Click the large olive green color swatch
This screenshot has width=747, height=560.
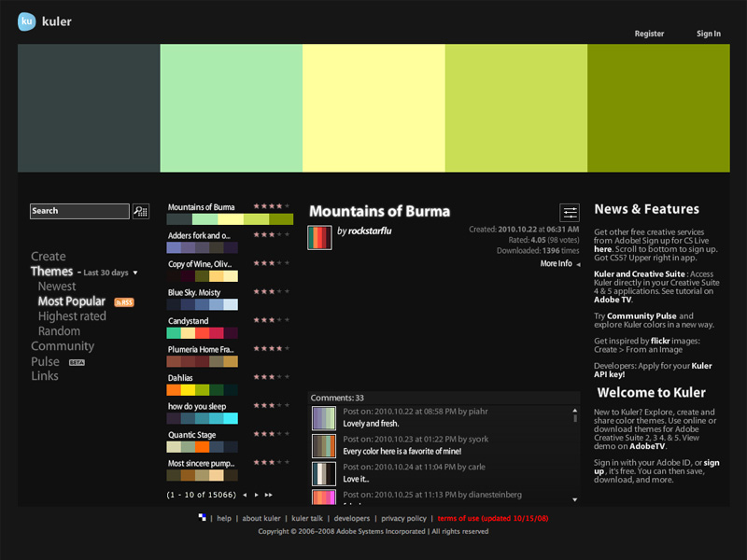658,108
